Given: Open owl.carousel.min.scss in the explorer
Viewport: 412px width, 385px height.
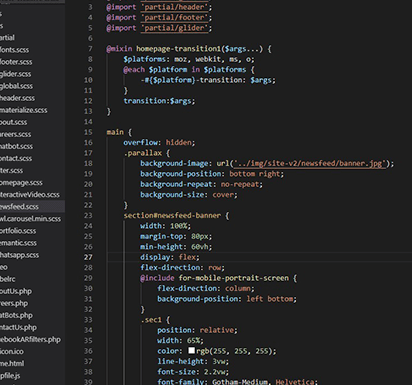Looking at the screenshot, I should [x=30, y=219].
